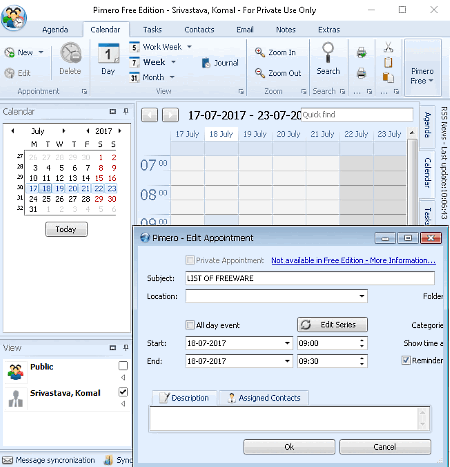Click the lower printer icon
Viewport: 450px width, 467px height.
pos(361,73)
